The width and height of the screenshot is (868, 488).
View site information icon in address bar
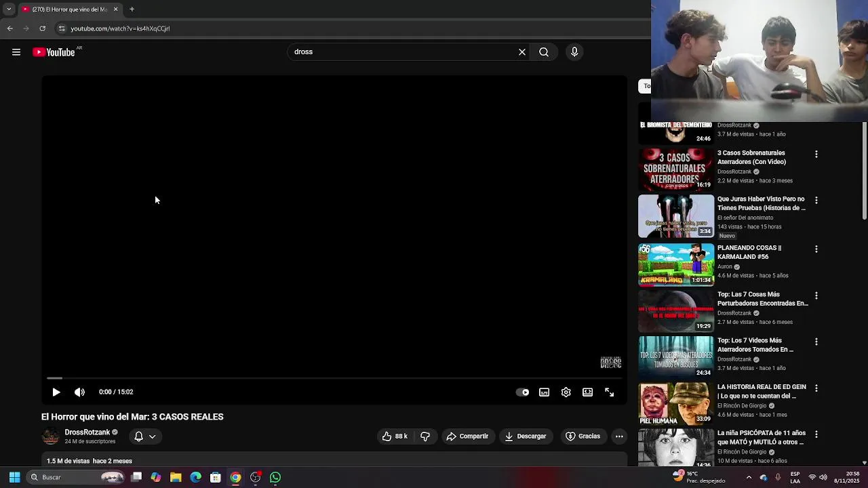tap(62, 28)
